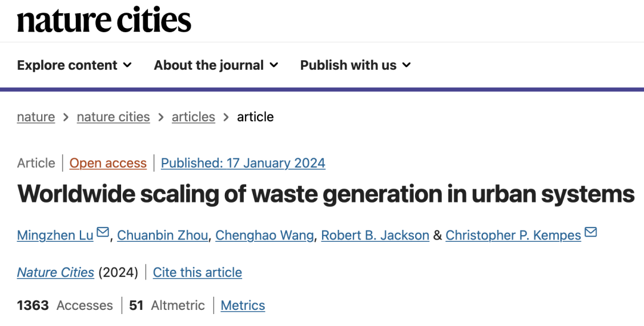View Christopher P. Kempes author info

click(513, 235)
